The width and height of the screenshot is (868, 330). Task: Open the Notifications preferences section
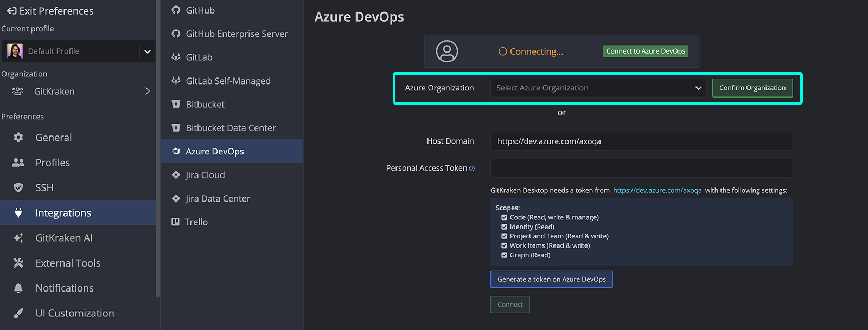(65, 288)
